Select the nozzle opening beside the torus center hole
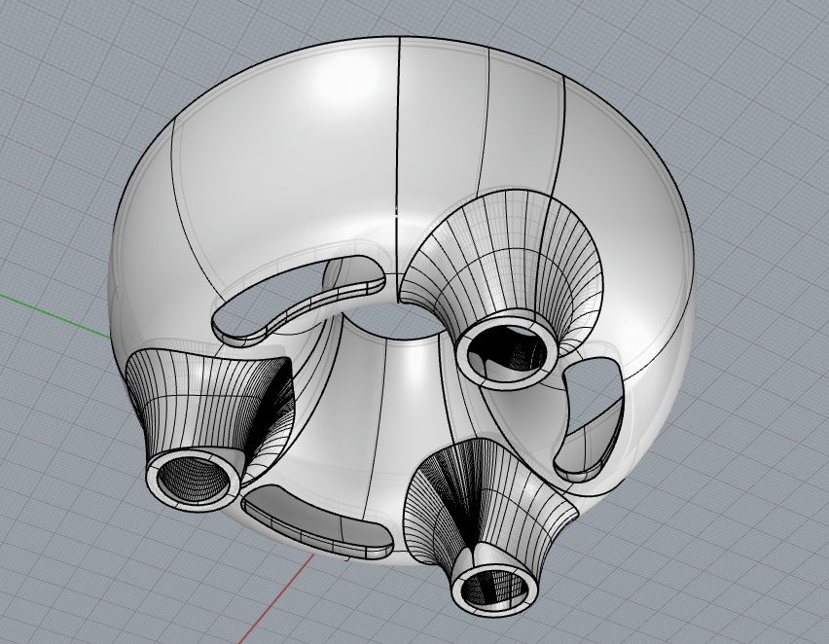Image resolution: width=829 pixels, height=644 pixels. [x=507, y=350]
